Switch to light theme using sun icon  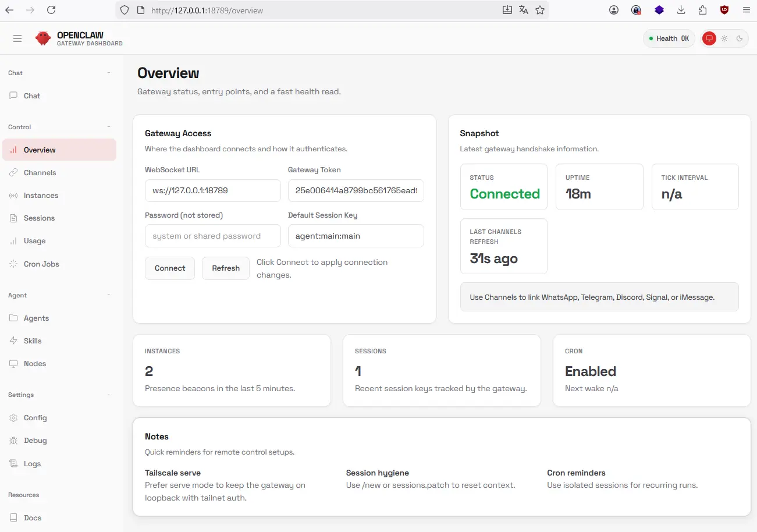[724, 38]
